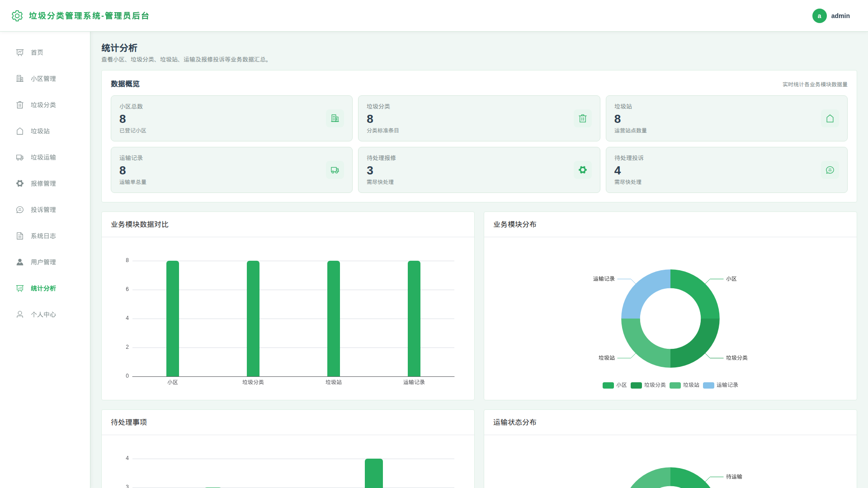Click the 待处理报修 value 3
Viewport: 868px width, 488px height.
point(370,170)
